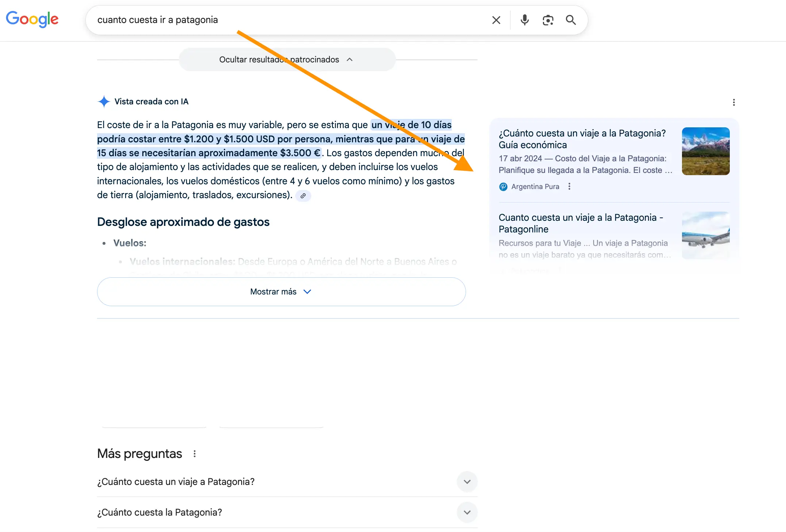Click the Argentina Pura source name
Viewport: 786px width, 532px height.
tap(535, 187)
